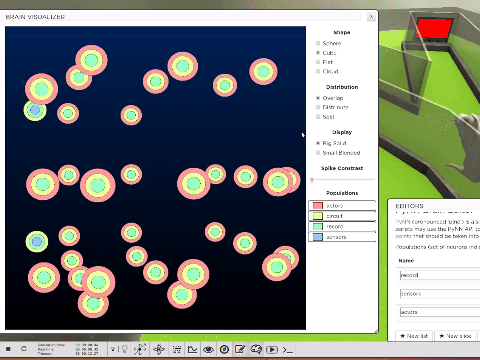480x360 pixels.
Task: Open the points link in Editors text
Action: (403, 236)
